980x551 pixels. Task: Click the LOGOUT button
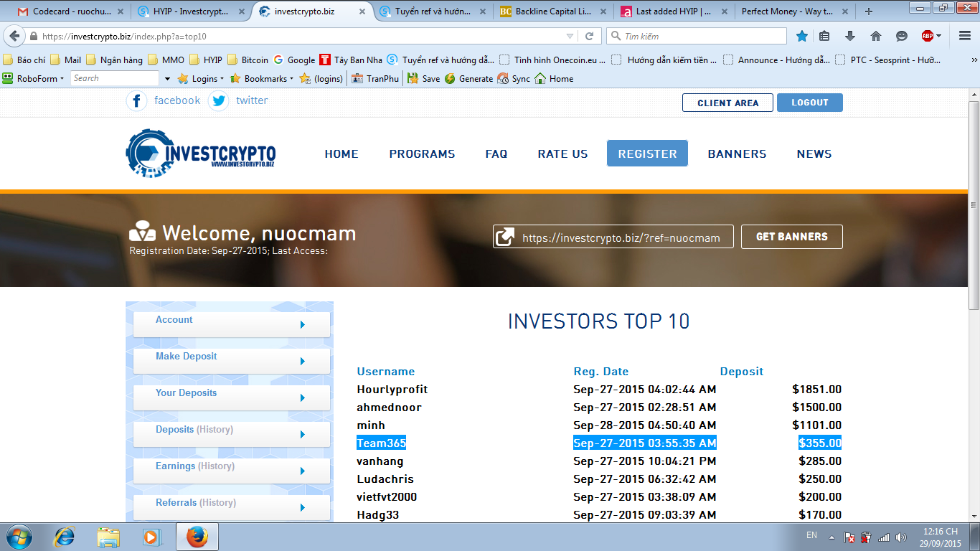coord(810,103)
